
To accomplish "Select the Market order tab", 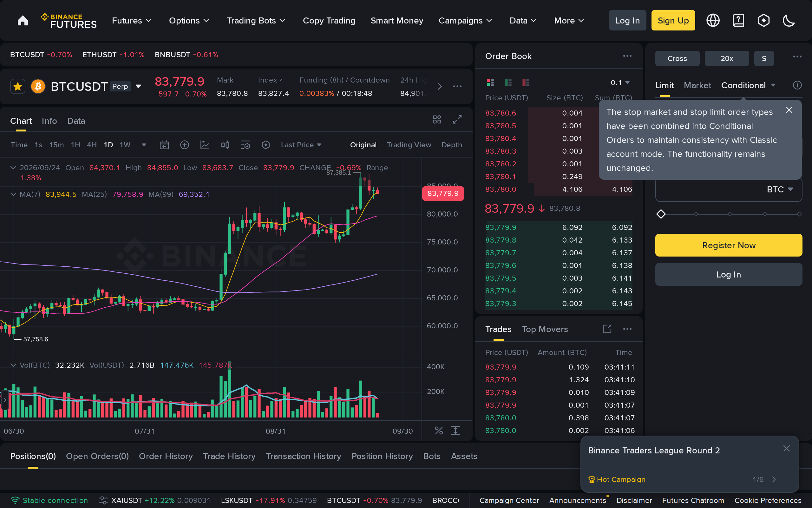I will (697, 85).
